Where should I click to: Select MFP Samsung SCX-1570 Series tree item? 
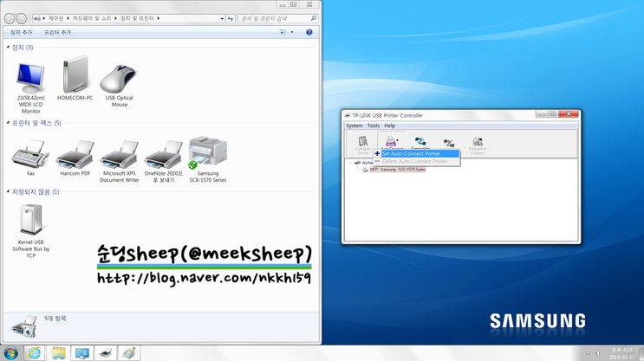(398, 170)
